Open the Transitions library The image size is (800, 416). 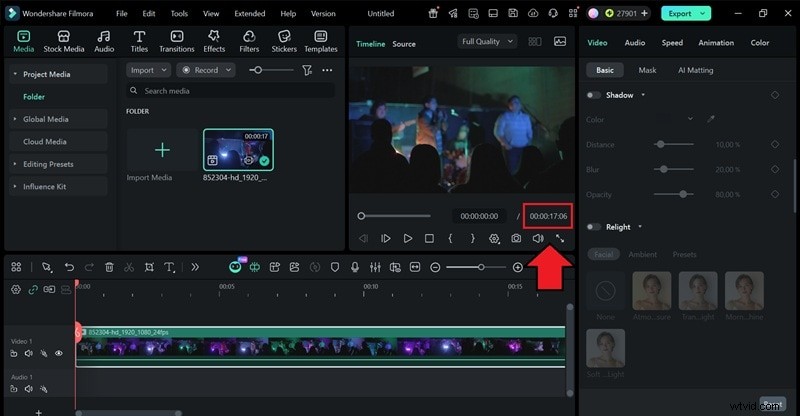(177, 41)
